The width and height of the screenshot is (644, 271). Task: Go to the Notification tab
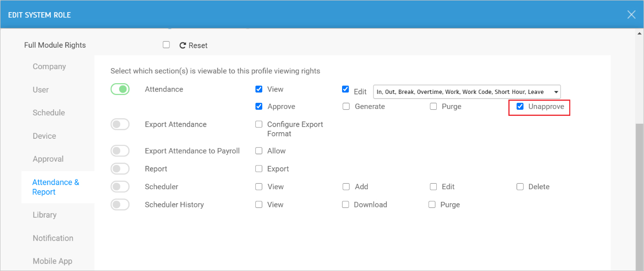click(x=53, y=238)
